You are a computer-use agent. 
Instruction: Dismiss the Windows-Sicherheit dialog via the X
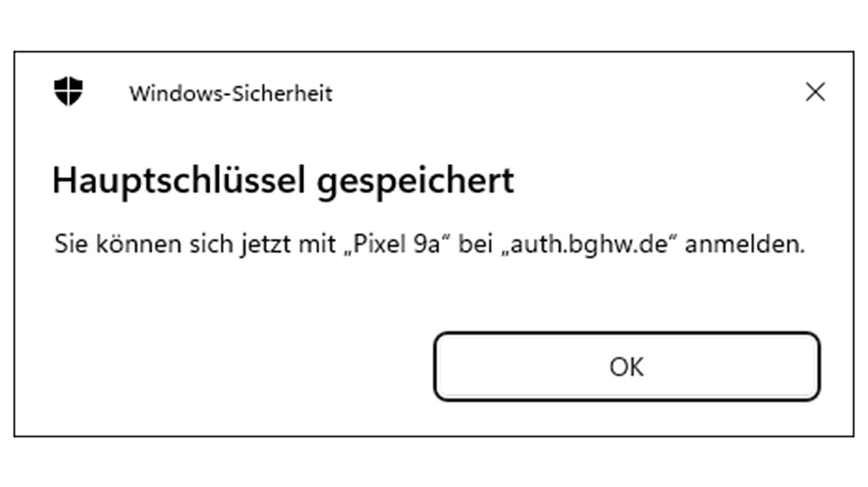pyautogui.click(x=815, y=91)
